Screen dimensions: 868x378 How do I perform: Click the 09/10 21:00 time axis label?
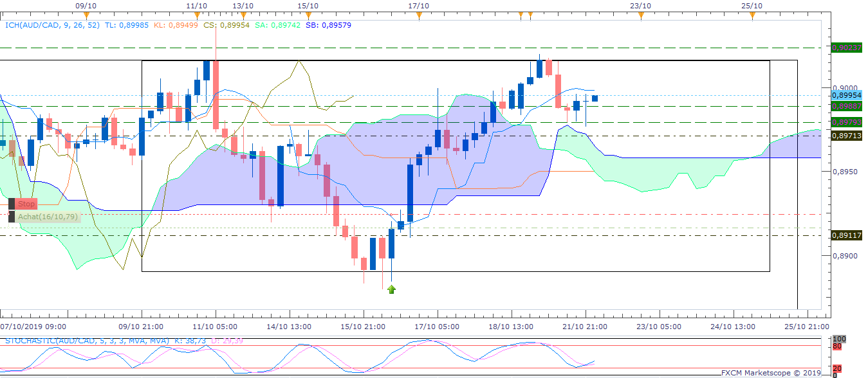tap(140, 326)
